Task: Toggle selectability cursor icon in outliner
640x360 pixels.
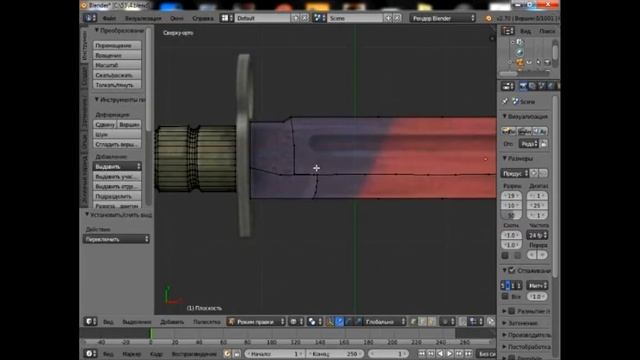Action: click(538, 62)
